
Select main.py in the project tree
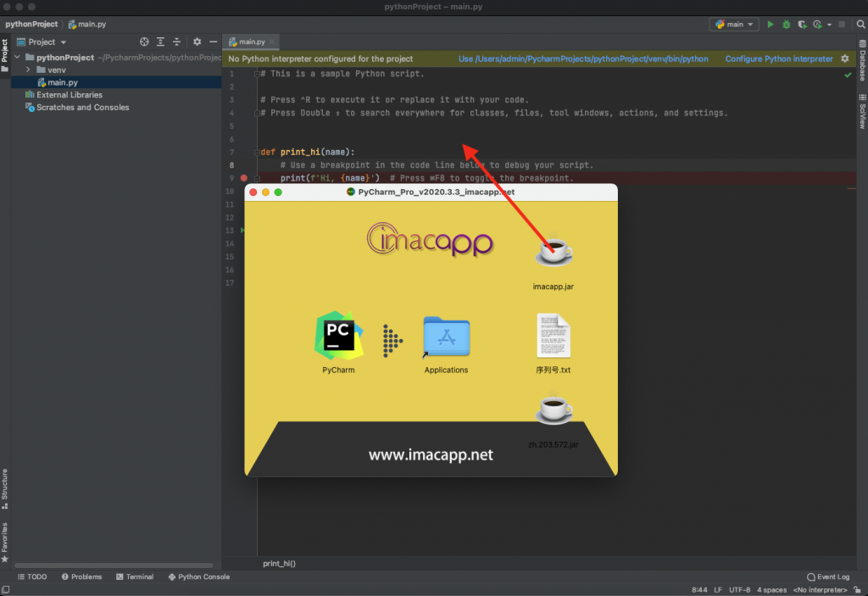[x=117, y=82]
